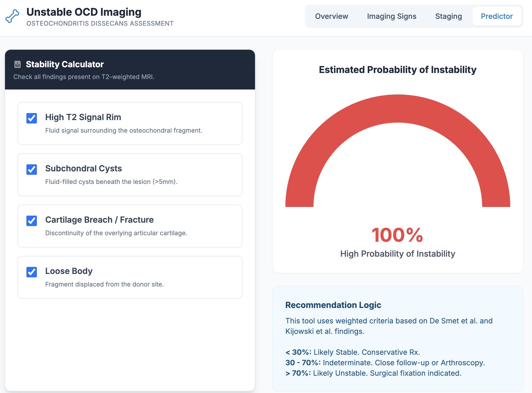The height and width of the screenshot is (393, 532).
Task: Uncheck the Subchondral Cysts checkbox
Action: coord(32,170)
